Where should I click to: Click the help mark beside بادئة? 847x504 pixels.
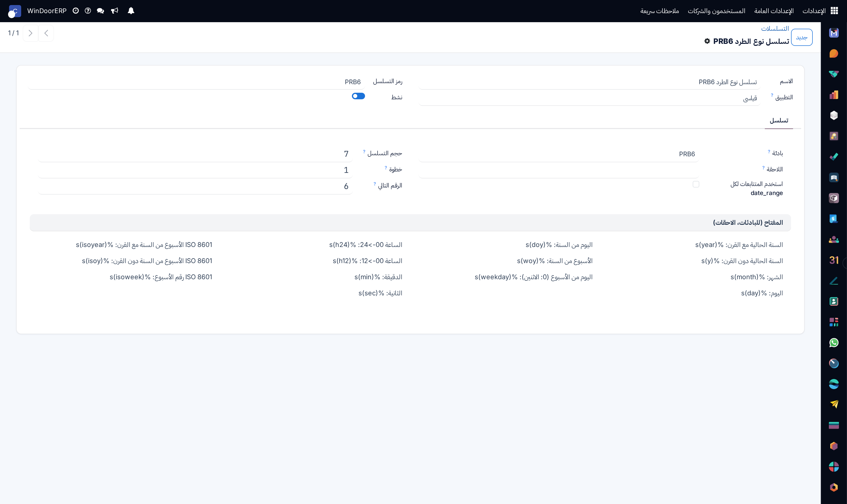click(769, 151)
